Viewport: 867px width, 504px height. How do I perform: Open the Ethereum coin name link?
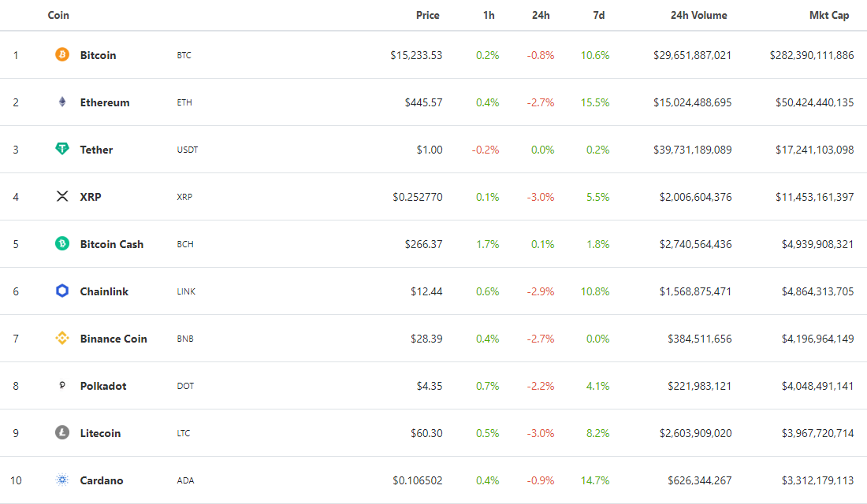tap(105, 102)
